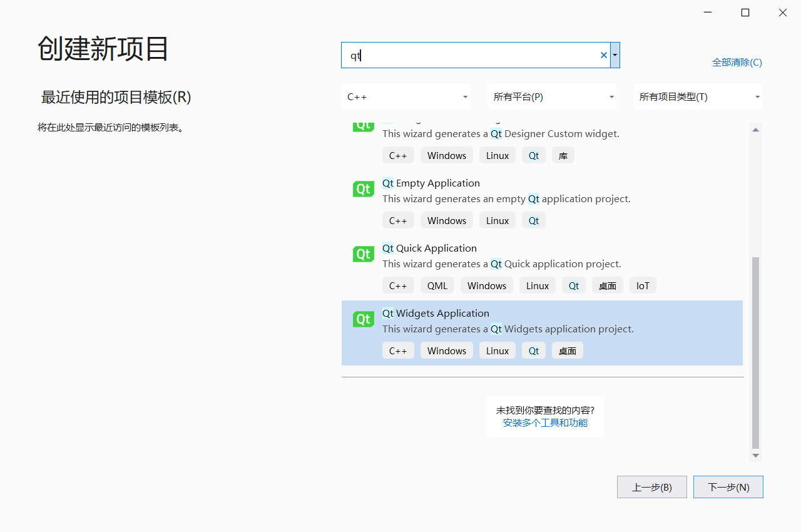Select the Qt Empty Application template
This screenshot has height=532, width=801.
click(x=542, y=203)
